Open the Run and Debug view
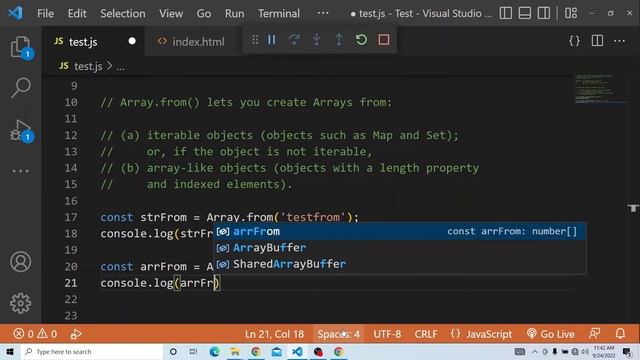The width and height of the screenshot is (640, 360). point(20,130)
